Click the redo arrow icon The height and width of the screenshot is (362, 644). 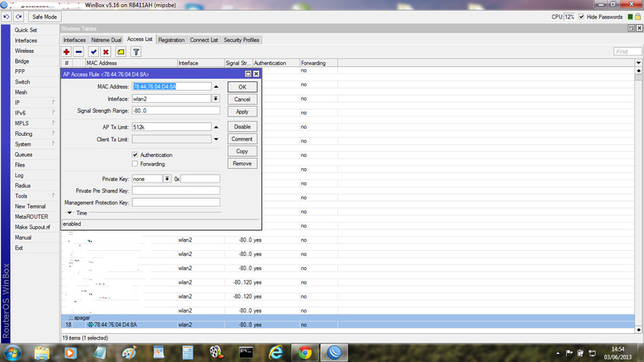(x=19, y=17)
